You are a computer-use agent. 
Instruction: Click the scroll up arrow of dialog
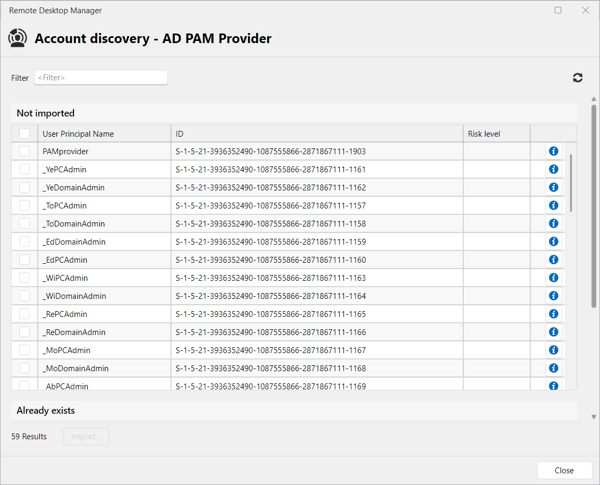point(593,99)
